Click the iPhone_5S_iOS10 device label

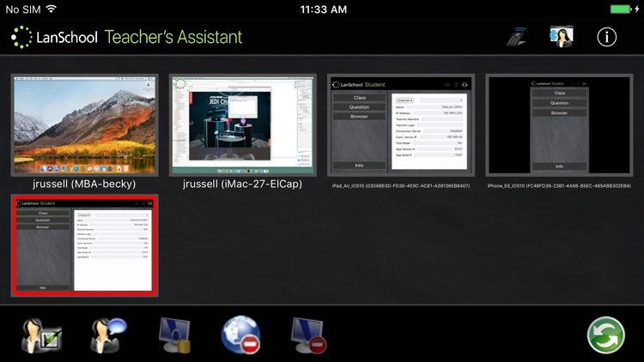[x=559, y=186]
